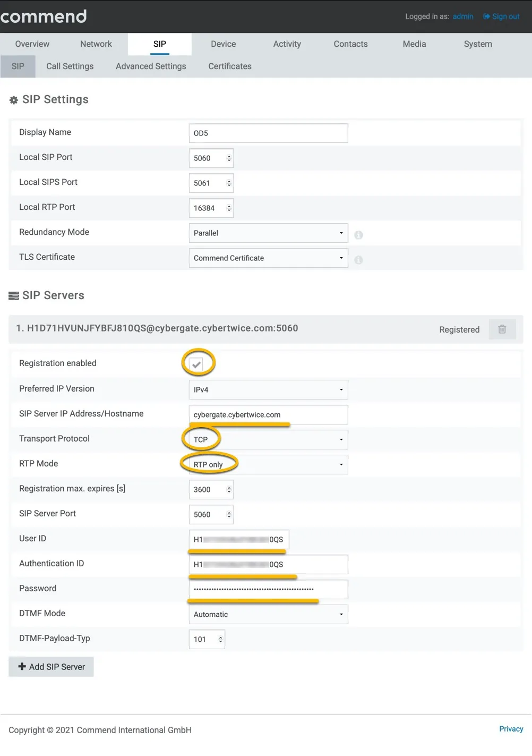Click the SIP Server IP Address/Hostname field
532x756 pixels.
pos(268,415)
